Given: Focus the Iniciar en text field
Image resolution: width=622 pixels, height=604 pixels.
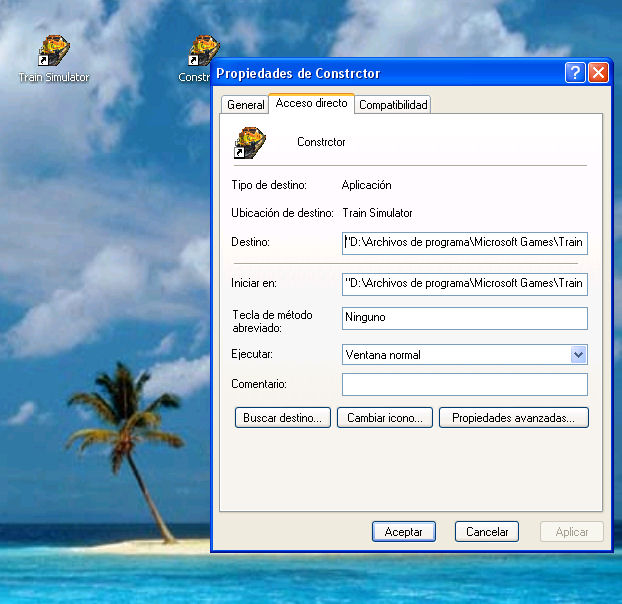Looking at the screenshot, I should click(x=464, y=284).
